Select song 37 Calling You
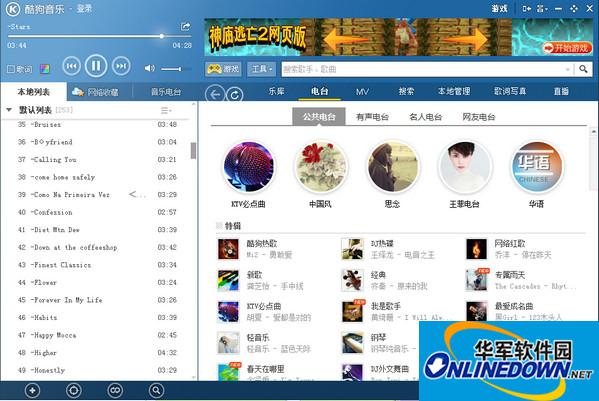The width and height of the screenshot is (599, 401). pos(96,160)
